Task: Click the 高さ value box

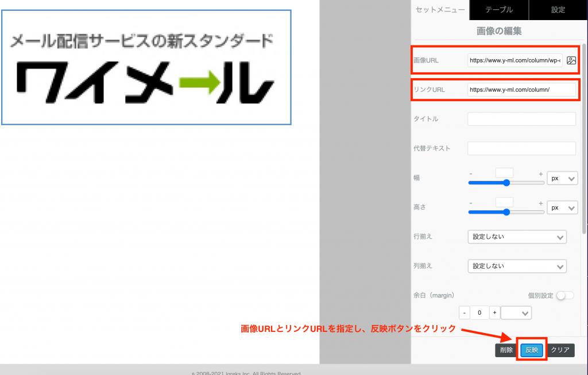Action: 504,202
